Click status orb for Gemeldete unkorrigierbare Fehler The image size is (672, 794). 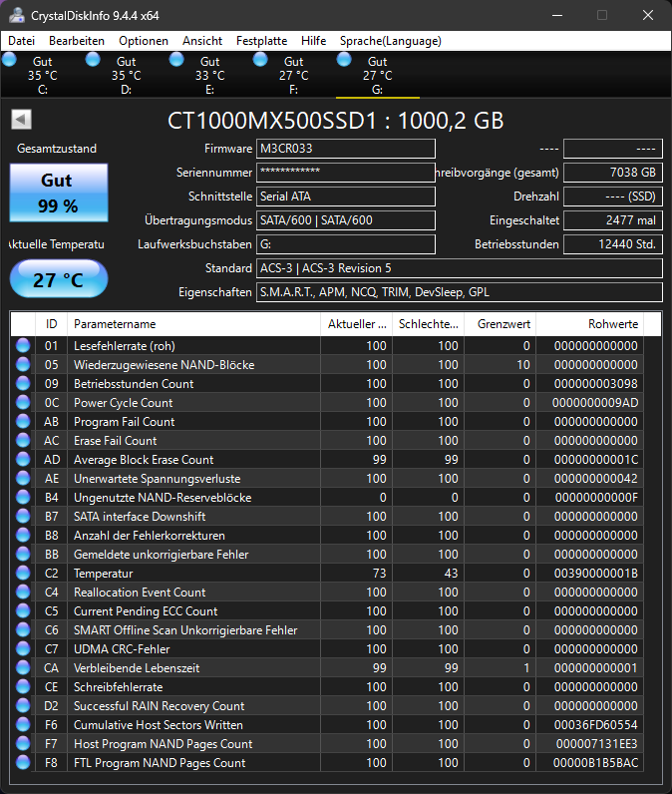23,554
